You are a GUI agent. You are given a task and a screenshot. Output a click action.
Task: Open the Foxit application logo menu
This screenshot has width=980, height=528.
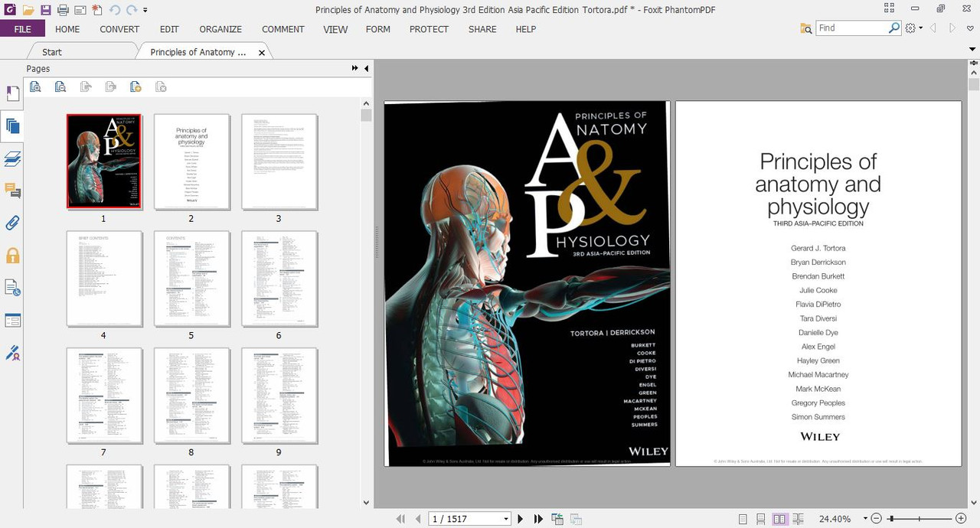point(10,10)
